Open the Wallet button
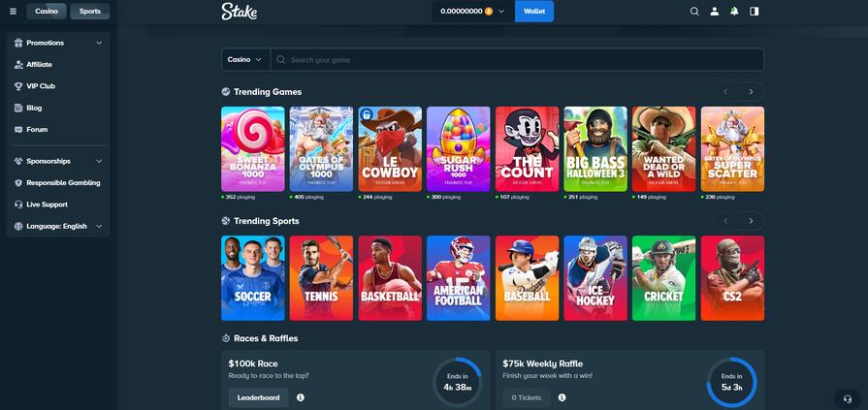 pyautogui.click(x=534, y=11)
